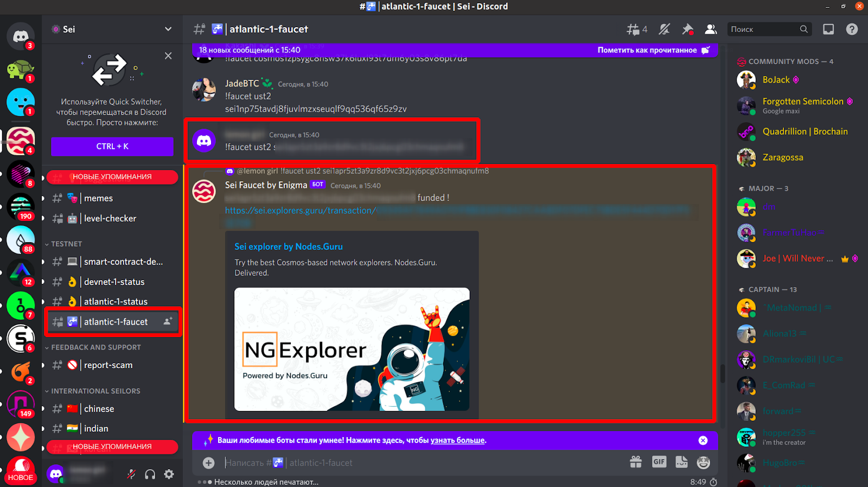Click the узнать больше link
868x487 pixels.
click(458, 440)
